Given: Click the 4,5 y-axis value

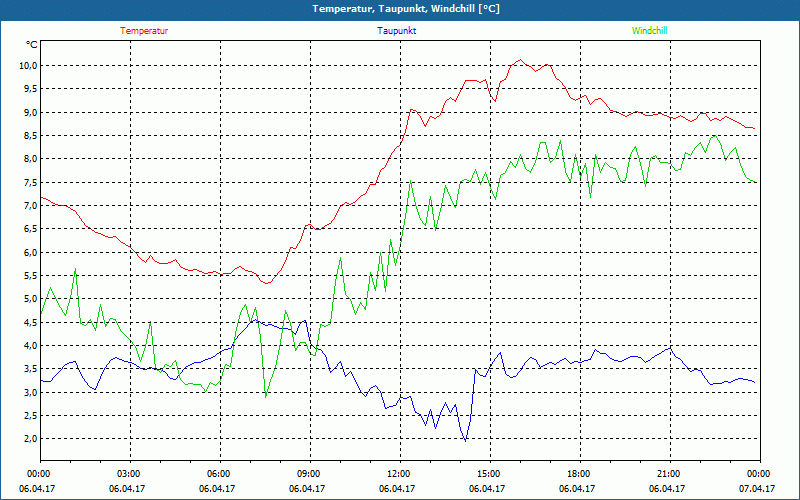Looking at the screenshot, I should [x=30, y=322].
